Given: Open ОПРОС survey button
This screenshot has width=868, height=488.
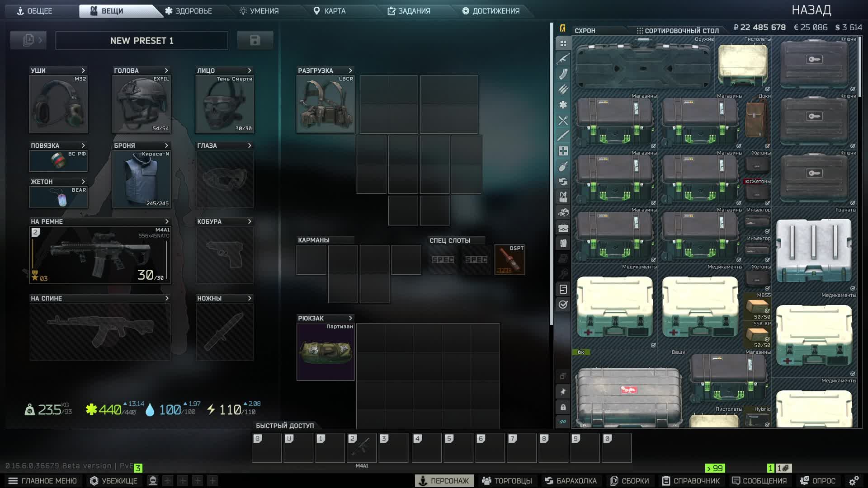Looking at the screenshot, I should pos(818,481).
